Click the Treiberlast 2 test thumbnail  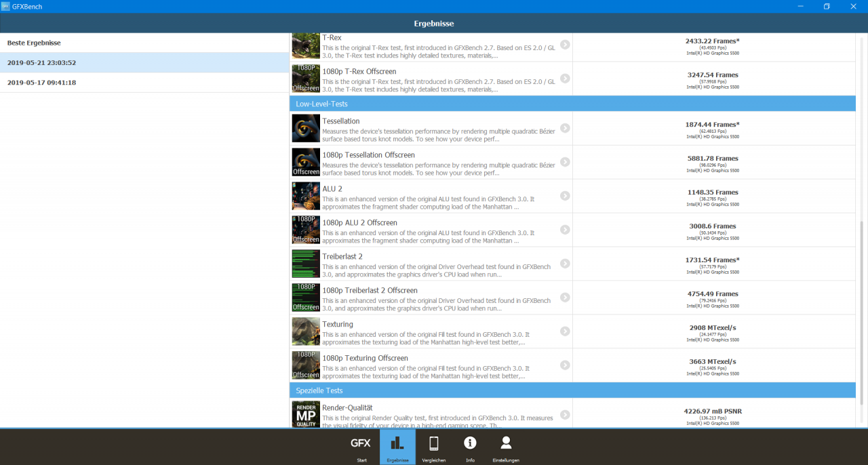[x=306, y=264]
